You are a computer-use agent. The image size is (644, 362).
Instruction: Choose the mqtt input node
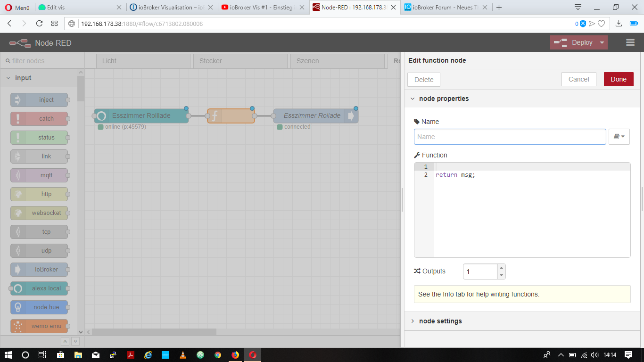click(x=39, y=175)
